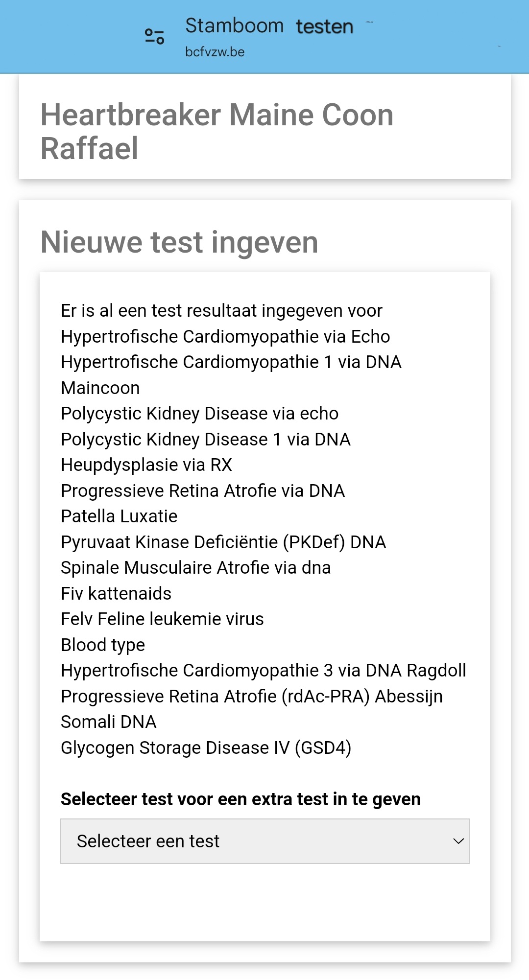Screen dimensions: 529x980
Task: Select the "Heupdysplasie via RX" line
Action: 146,465
